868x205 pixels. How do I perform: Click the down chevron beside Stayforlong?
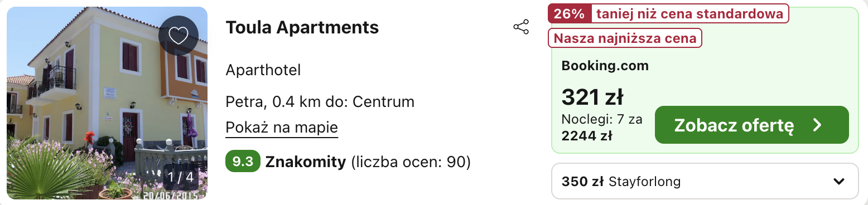[838, 182]
